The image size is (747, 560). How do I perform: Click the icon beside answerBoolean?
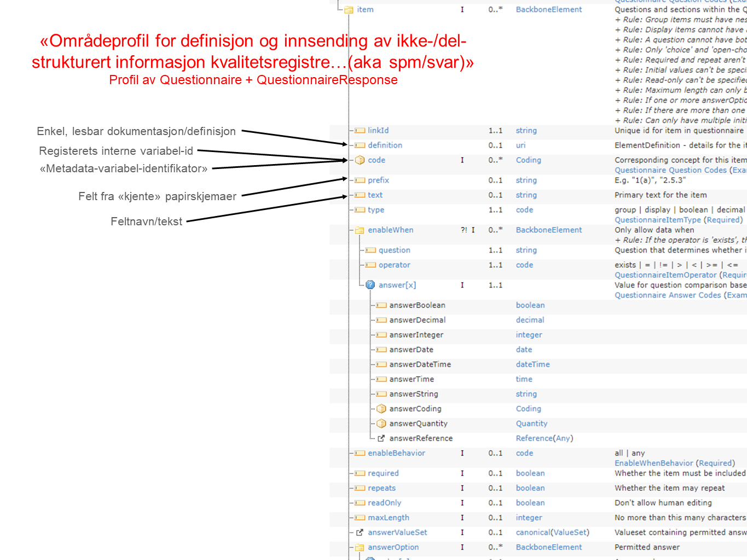click(381, 306)
